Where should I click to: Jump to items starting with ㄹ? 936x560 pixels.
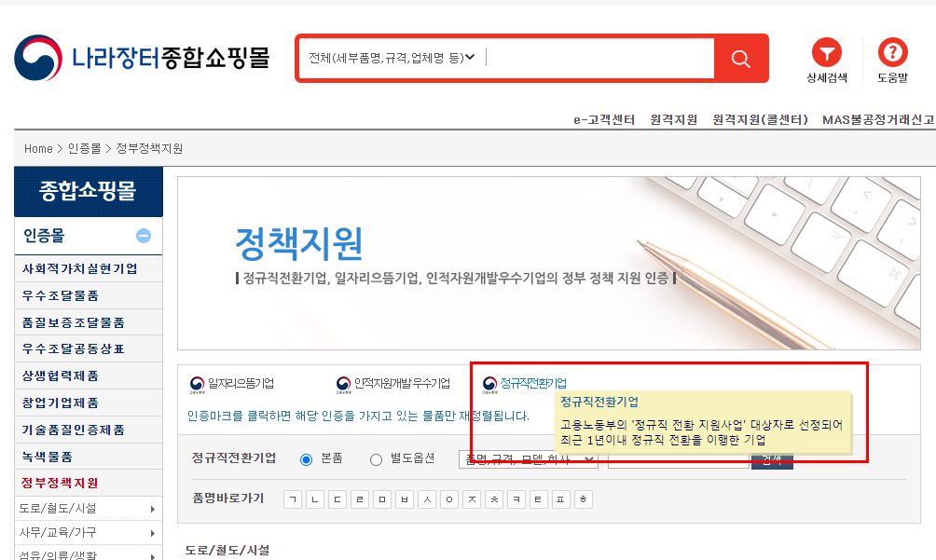coord(359,499)
